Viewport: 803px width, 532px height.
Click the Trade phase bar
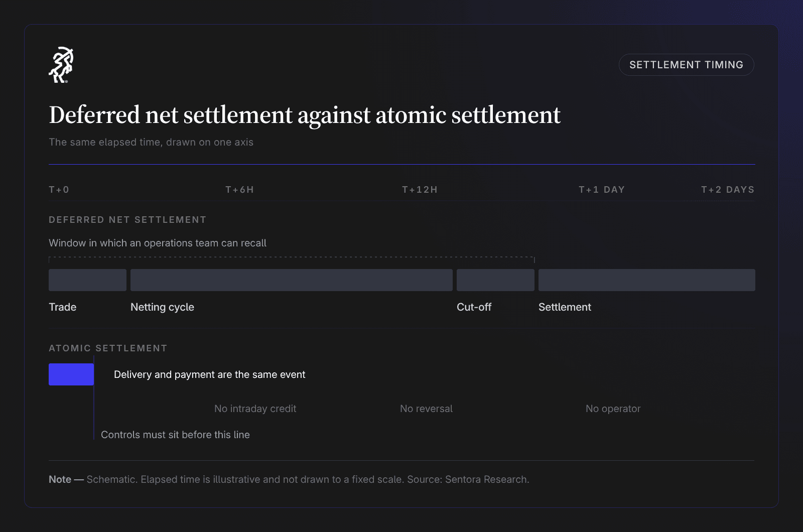point(87,280)
